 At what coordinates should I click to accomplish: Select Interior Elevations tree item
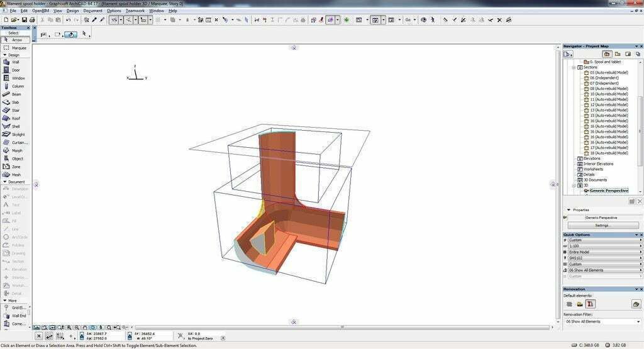599,164
